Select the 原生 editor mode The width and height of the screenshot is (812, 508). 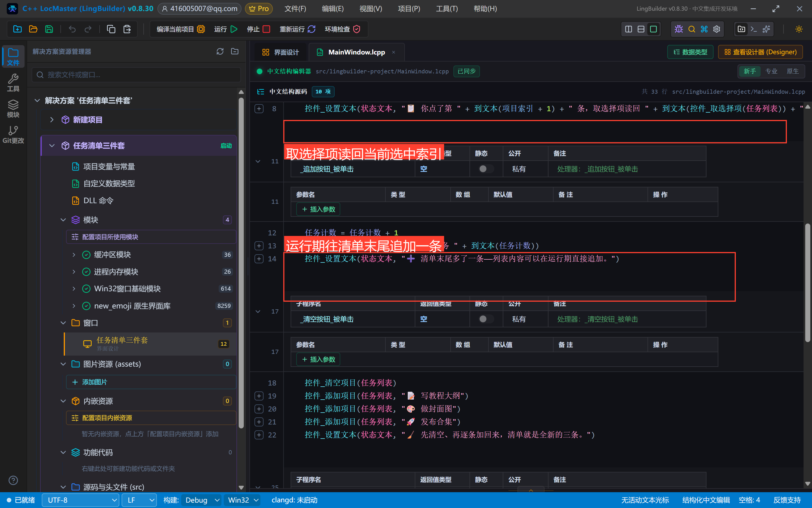[793, 71]
